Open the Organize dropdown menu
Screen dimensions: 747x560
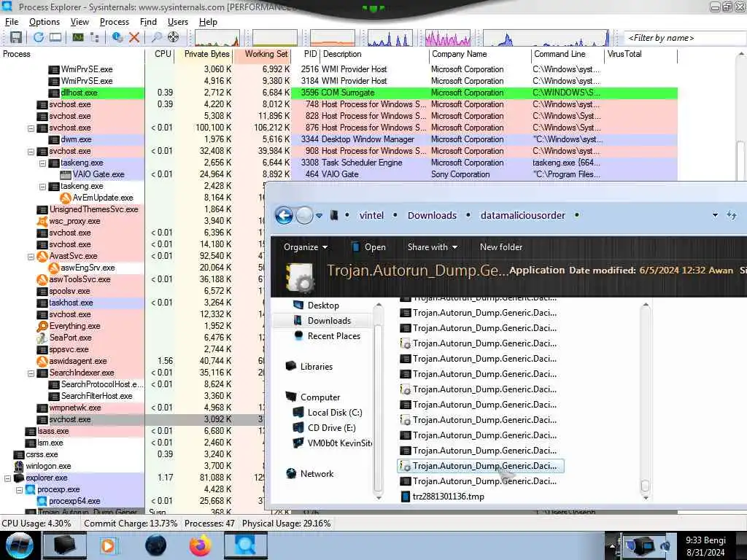(306, 247)
